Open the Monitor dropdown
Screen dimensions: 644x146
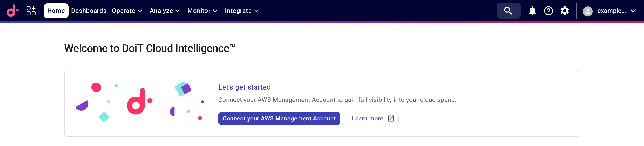(x=202, y=11)
